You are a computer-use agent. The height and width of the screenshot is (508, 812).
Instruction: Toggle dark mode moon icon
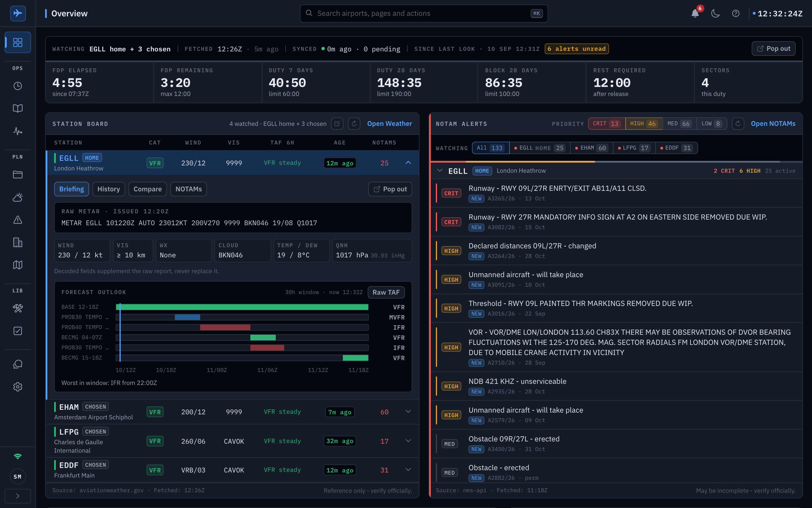(715, 14)
